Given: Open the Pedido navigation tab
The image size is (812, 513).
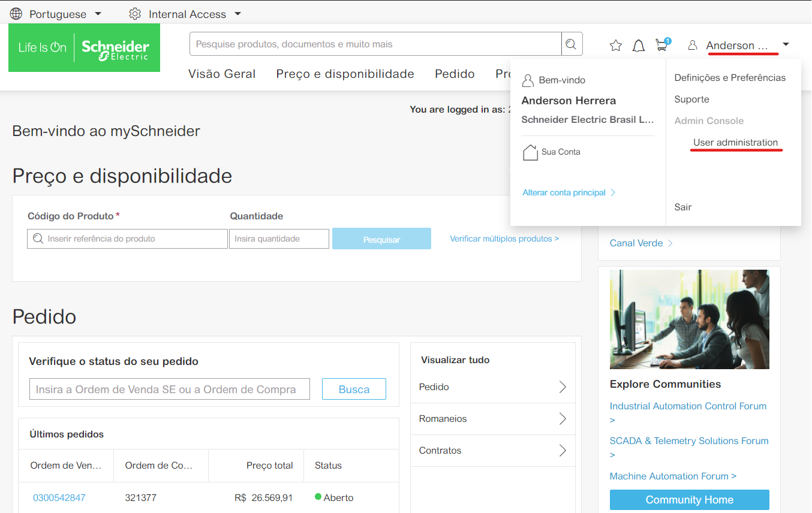Looking at the screenshot, I should click(x=455, y=74).
